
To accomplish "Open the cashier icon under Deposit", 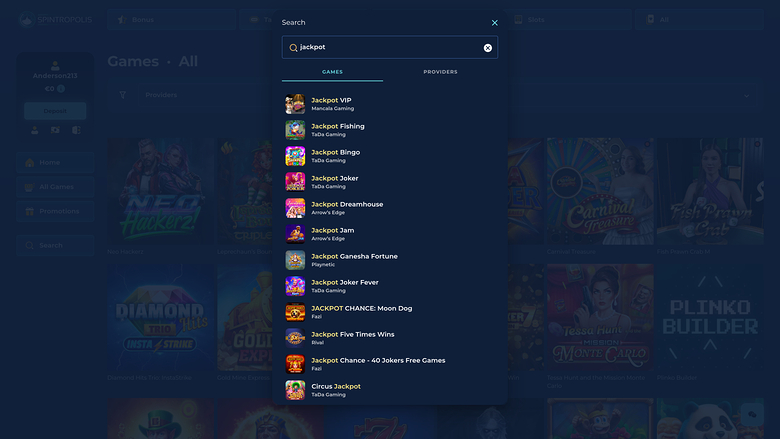I will tap(55, 130).
